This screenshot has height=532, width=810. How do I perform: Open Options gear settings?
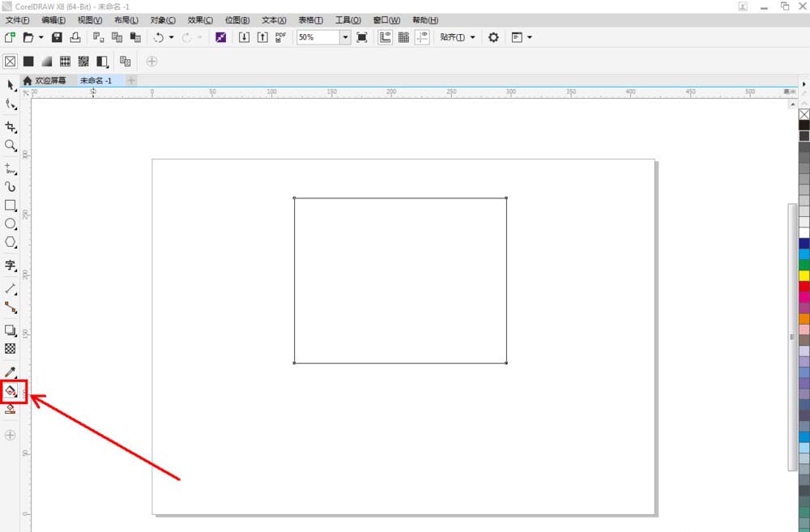pyautogui.click(x=493, y=37)
